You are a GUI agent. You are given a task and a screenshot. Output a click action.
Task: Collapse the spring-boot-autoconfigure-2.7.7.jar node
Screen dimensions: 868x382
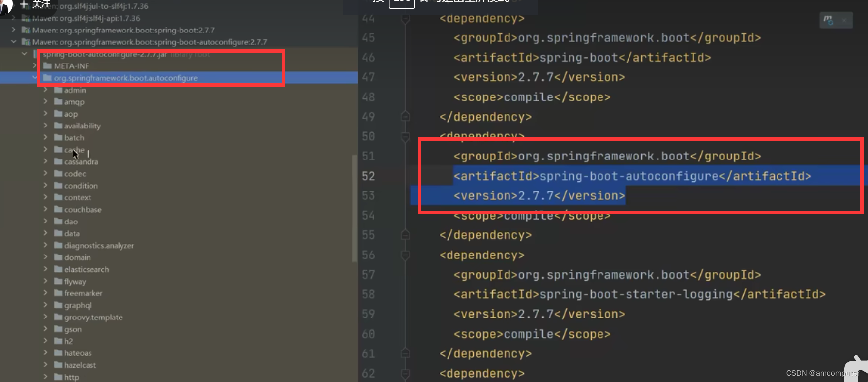[x=24, y=54]
